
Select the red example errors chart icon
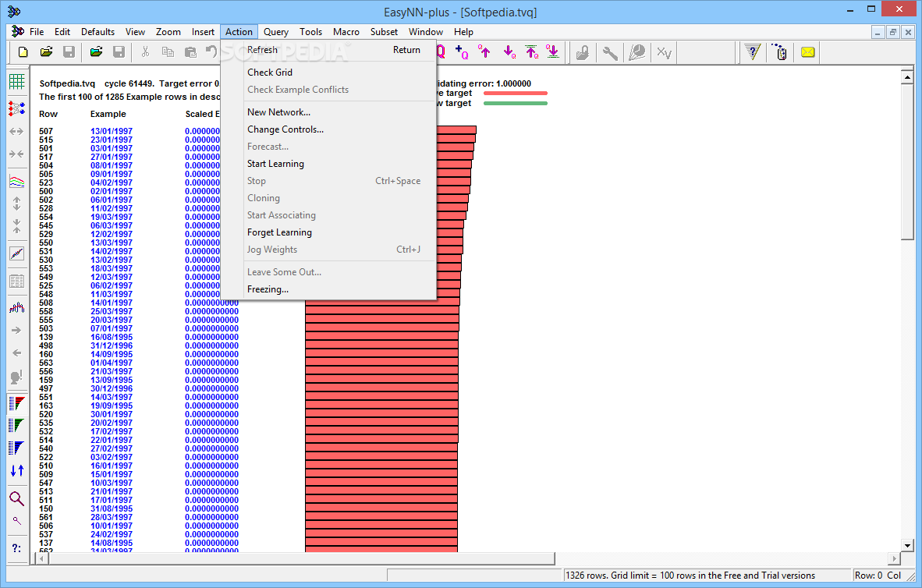[x=17, y=403]
